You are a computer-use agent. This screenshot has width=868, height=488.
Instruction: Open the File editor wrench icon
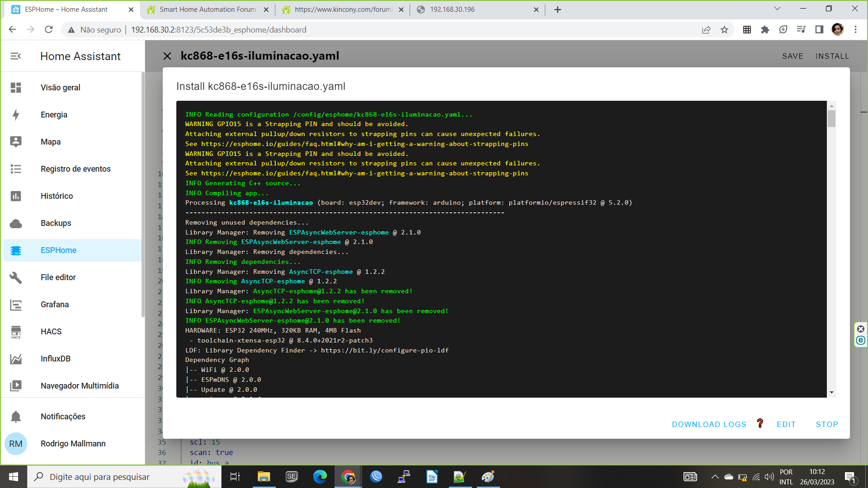click(16, 277)
